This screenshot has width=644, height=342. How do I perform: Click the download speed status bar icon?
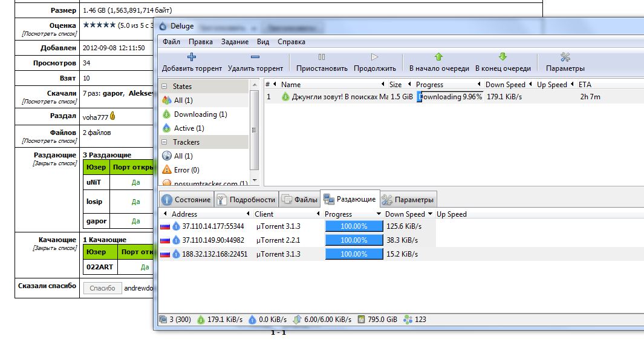click(200, 320)
